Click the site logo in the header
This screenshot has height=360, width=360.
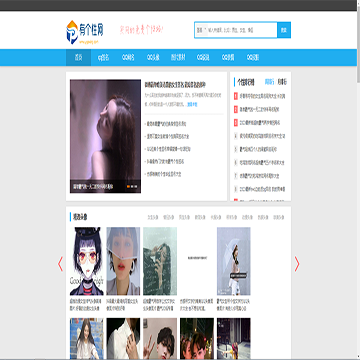[x=85, y=32]
